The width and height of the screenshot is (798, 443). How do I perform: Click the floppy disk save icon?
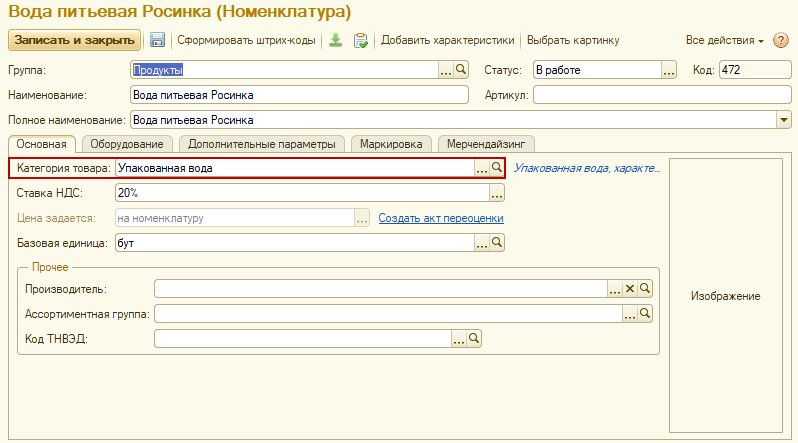click(x=157, y=40)
